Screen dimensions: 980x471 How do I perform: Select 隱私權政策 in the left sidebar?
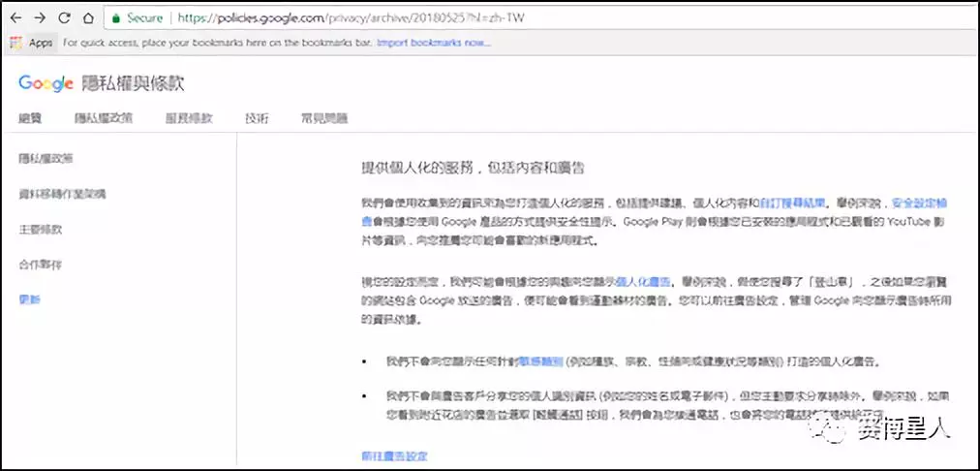click(46, 159)
